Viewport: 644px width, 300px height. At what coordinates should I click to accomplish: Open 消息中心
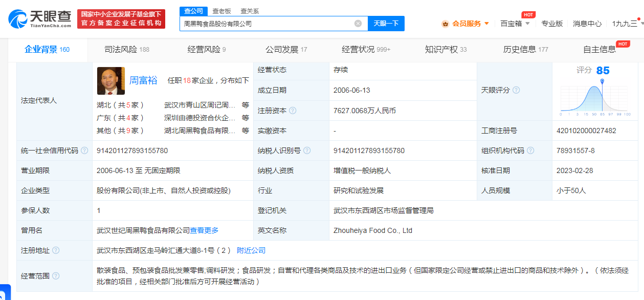click(587, 24)
